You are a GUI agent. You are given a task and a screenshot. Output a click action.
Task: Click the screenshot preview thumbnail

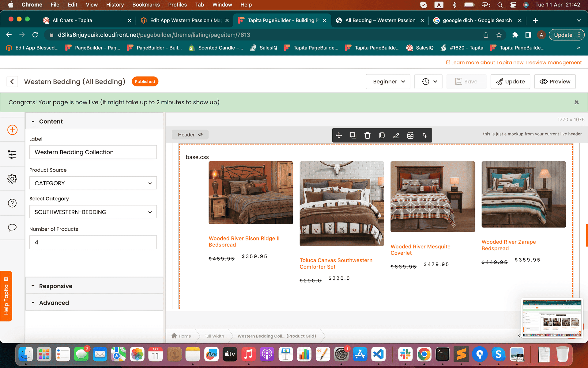point(552,318)
